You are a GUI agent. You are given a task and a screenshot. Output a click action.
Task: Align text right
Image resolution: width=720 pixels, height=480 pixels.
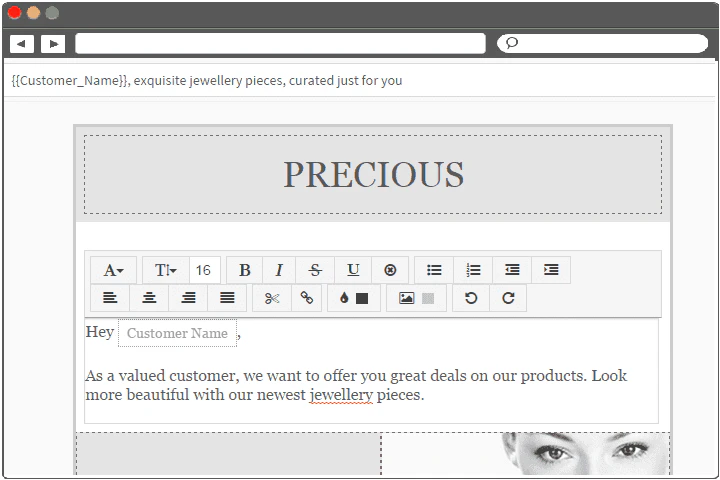188,298
